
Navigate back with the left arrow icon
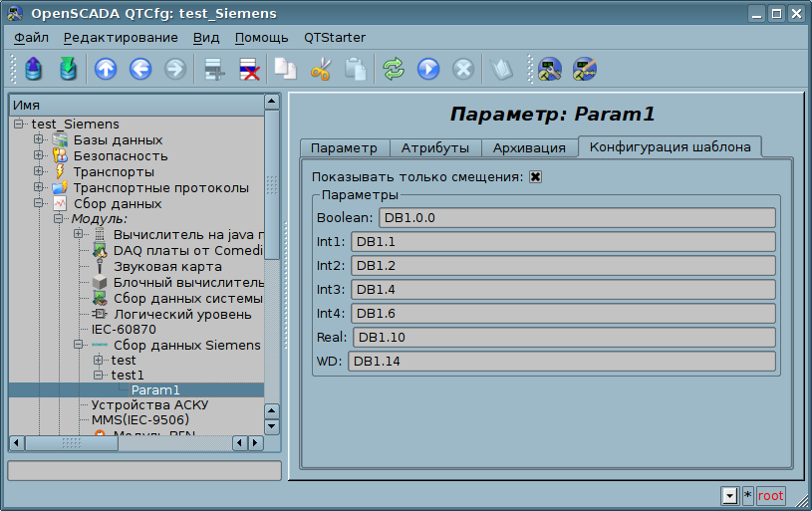click(x=139, y=69)
